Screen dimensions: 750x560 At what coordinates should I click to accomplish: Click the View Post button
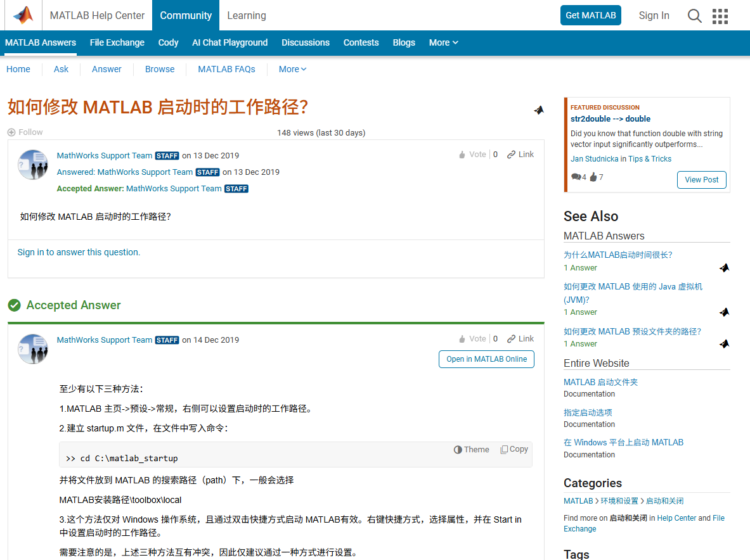tap(702, 180)
